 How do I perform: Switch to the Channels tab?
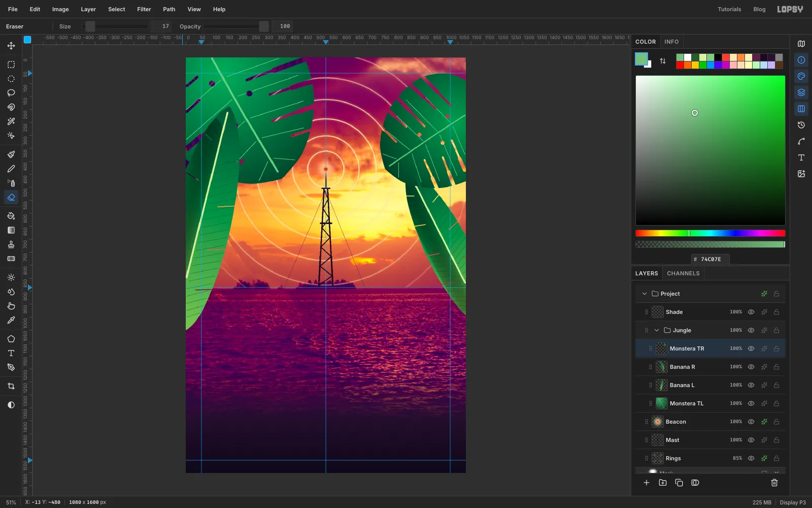click(x=683, y=273)
